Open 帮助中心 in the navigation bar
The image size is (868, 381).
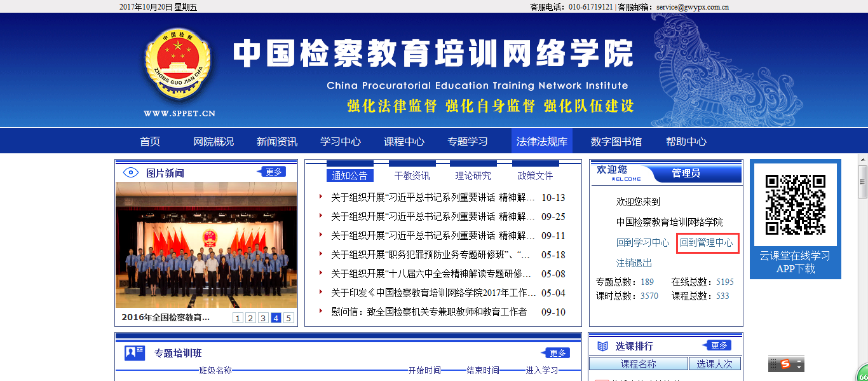[686, 141]
